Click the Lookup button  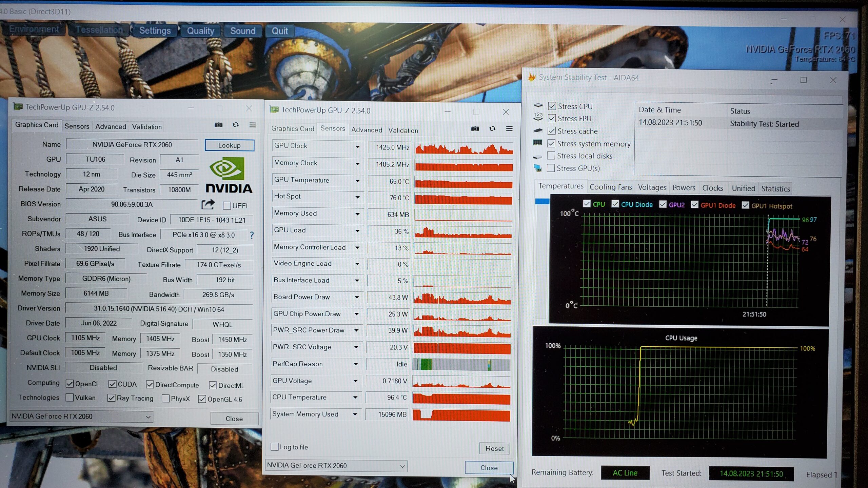click(x=230, y=145)
